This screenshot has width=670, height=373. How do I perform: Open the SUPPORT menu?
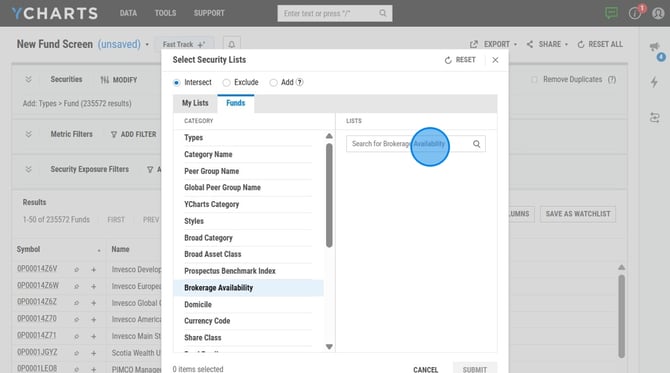click(x=209, y=13)
